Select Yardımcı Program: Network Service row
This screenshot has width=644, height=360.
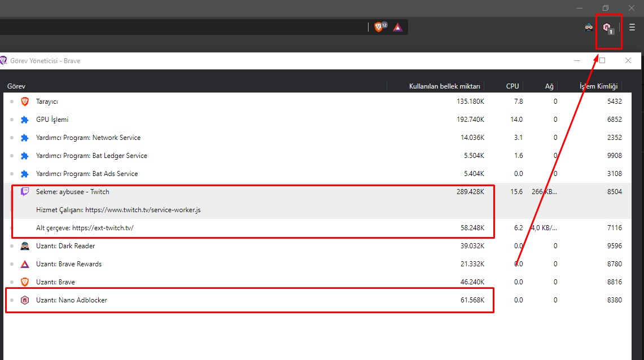pos(317,138)
